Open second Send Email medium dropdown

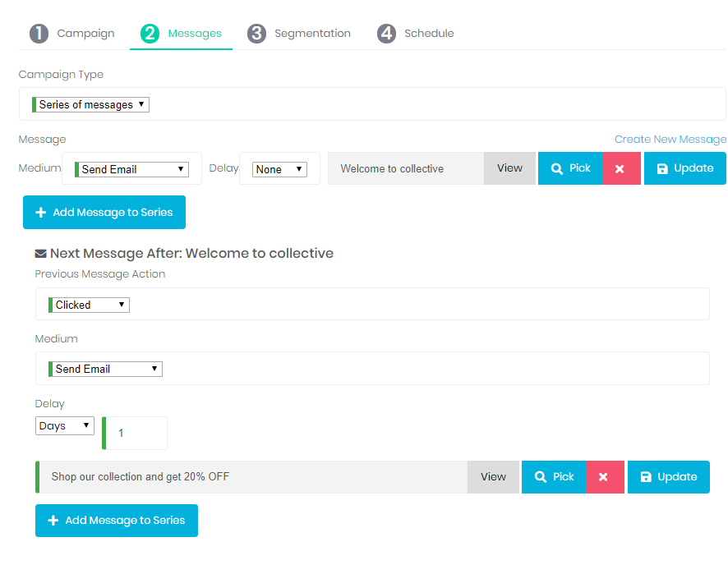pos(105,370)
